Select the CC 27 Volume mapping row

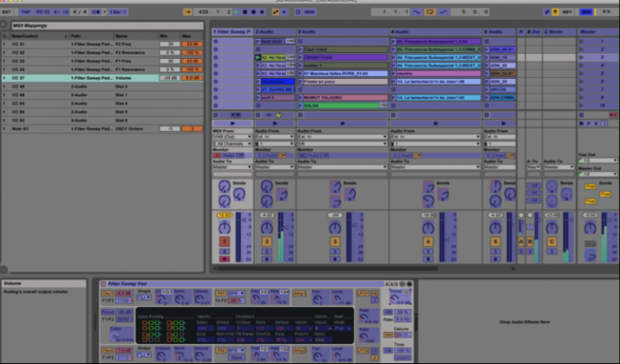(103, 78)
